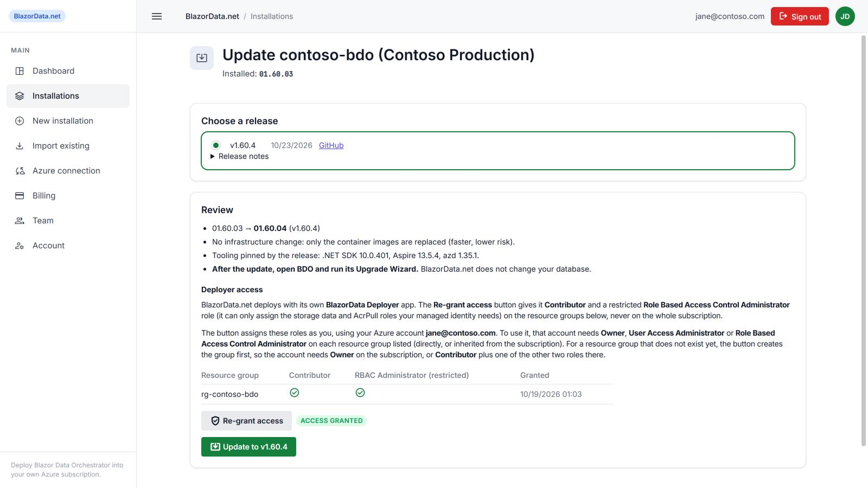
Task: Click Update to v1.60.4 button
Action: point(248,447)
